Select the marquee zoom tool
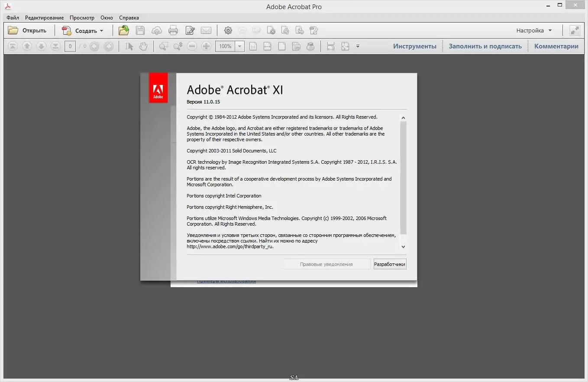This screenshot has width=588, height=382. pyautogui.click(x=164, y=46)
